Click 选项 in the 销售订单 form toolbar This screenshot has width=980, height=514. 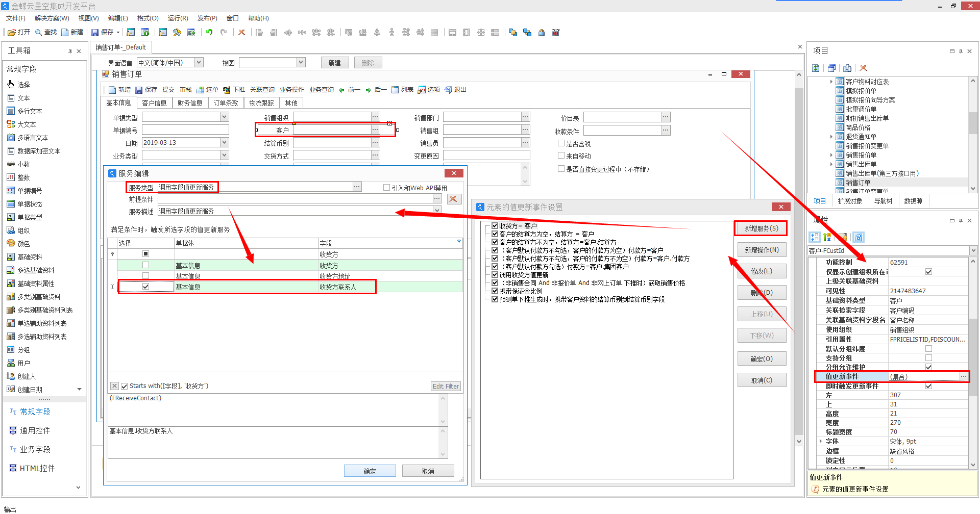click(x=429, y=90)
